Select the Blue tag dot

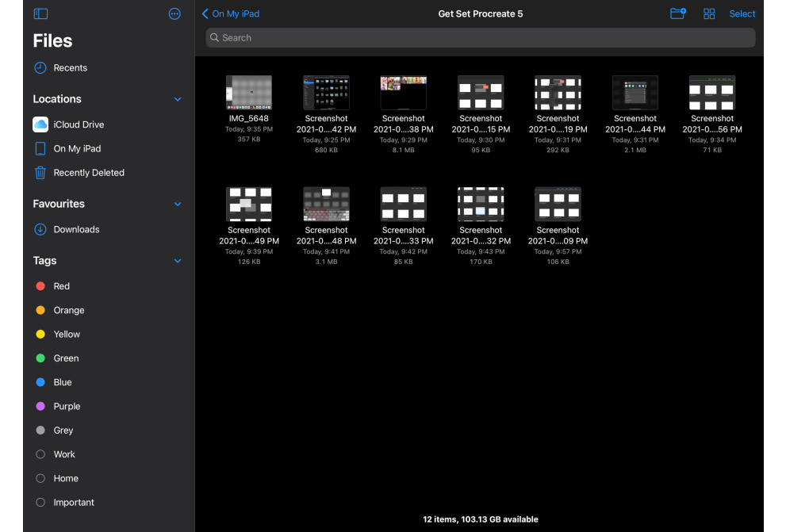pyautogui.click(x=40, y=382)
